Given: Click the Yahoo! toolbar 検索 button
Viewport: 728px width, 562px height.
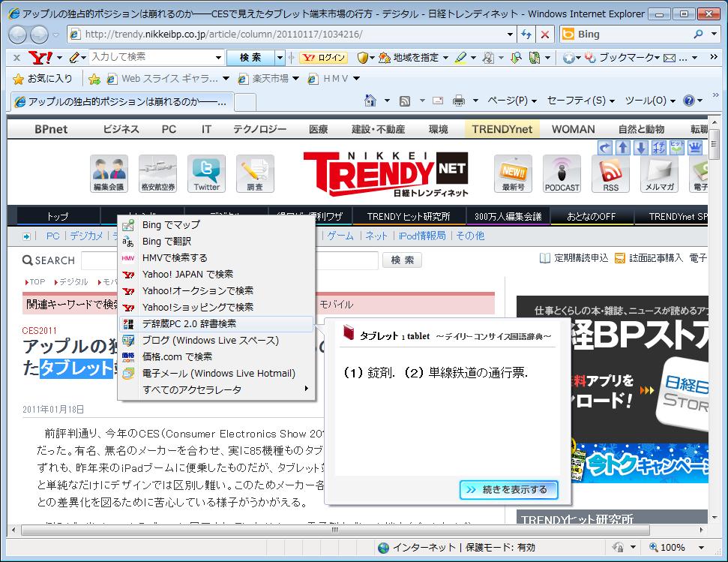Looking at the screenshot, I should 250,58.
